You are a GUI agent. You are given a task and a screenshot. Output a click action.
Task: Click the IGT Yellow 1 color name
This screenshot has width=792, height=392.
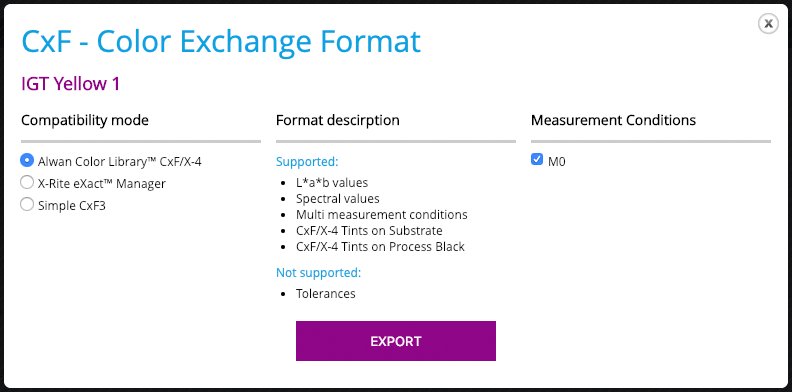pos(70,84)
